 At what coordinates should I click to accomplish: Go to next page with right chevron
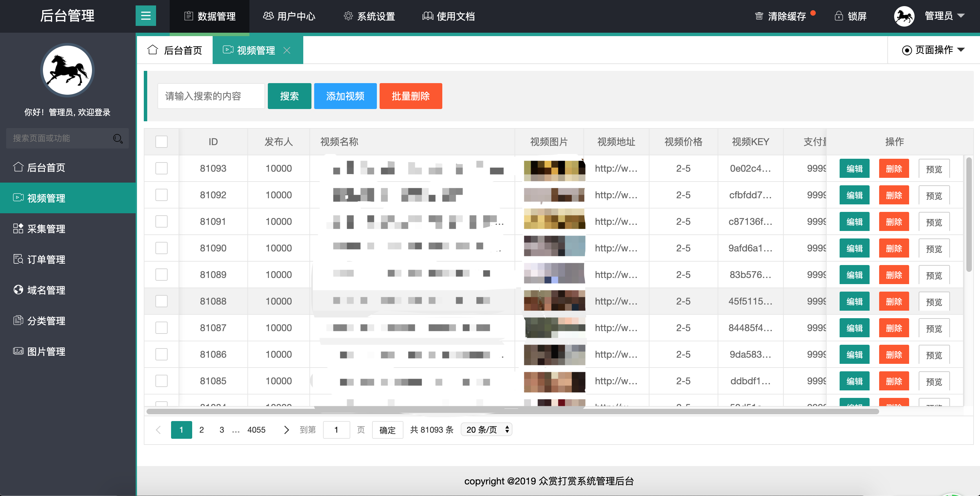(x=287, y=430)
